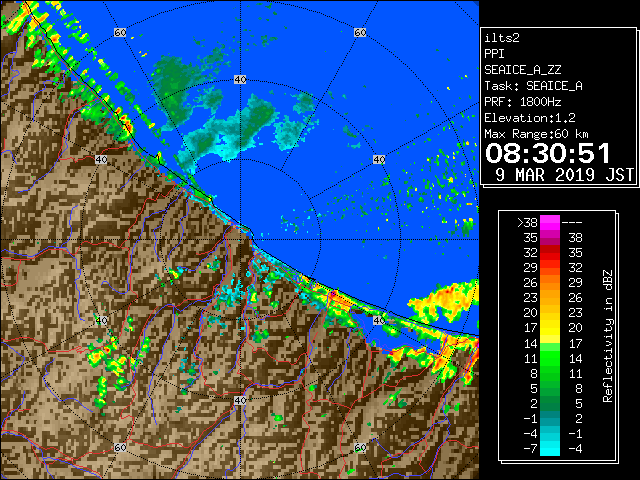Select the "PPI" scan type text
This screenshot has height=480, width=640.
(x=494, y=54)
